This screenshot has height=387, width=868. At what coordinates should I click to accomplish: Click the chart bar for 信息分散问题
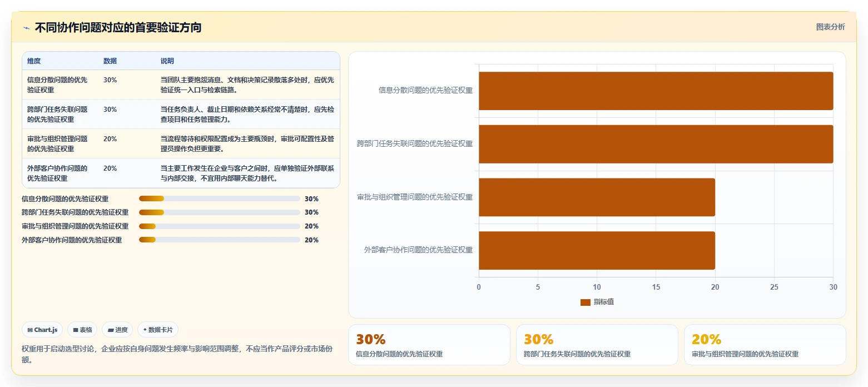[656, 91]
